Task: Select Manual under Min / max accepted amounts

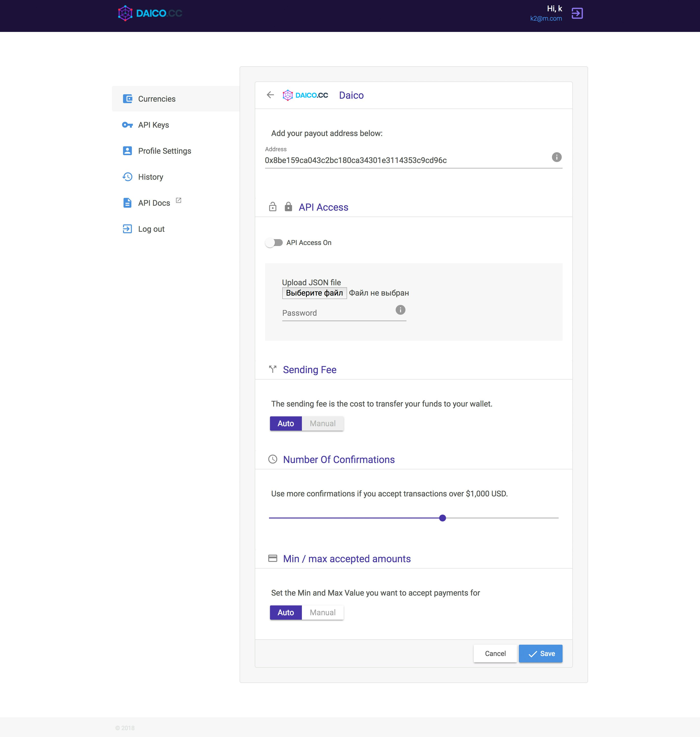Action: (323, 612)
